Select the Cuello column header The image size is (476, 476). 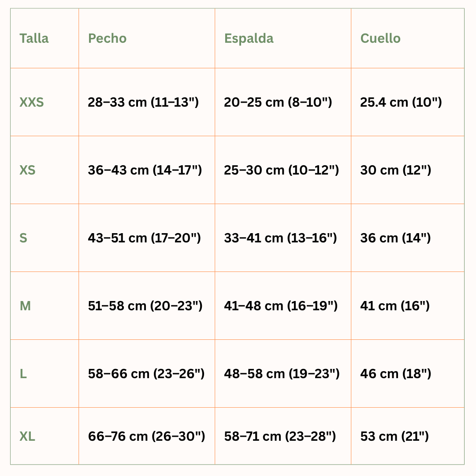(x=380, y=38)
